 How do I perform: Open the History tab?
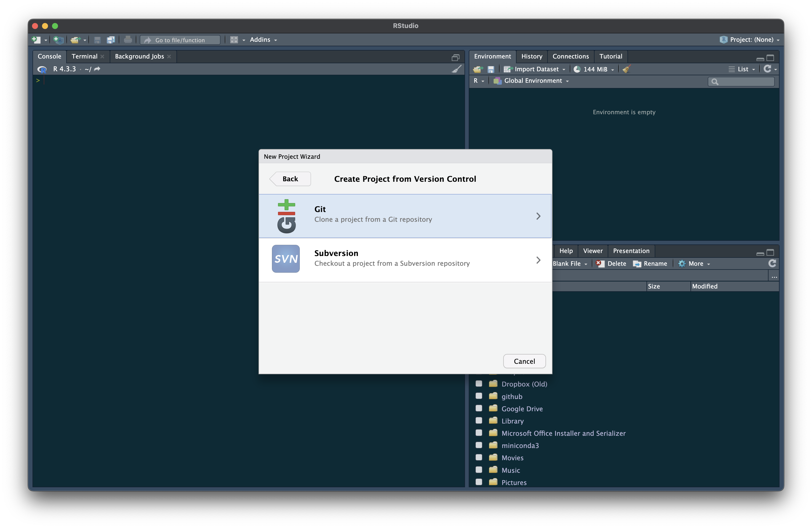pos(531,56)
